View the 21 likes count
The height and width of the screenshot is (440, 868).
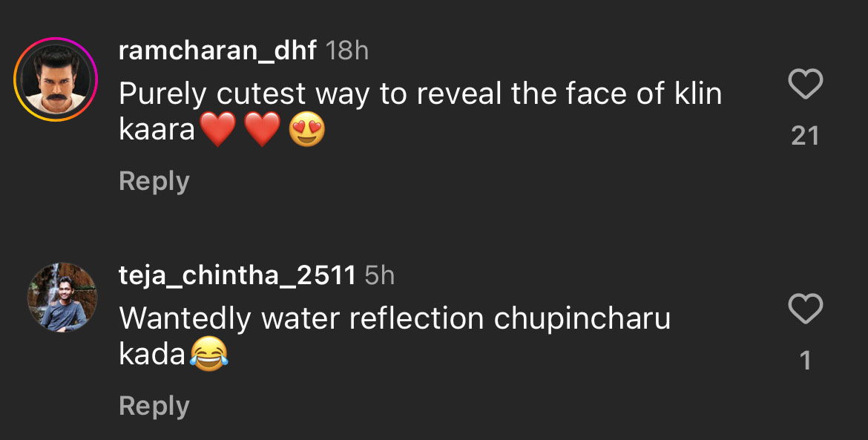(x=805, y=136)
